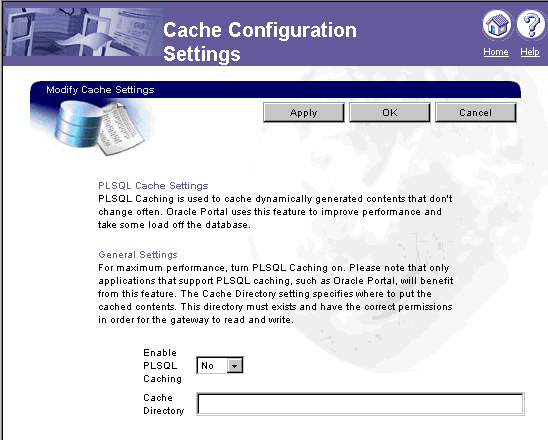Confirm changes with the OK button
548x440 pixels.
pyautogui.click(x=389, y=113)
